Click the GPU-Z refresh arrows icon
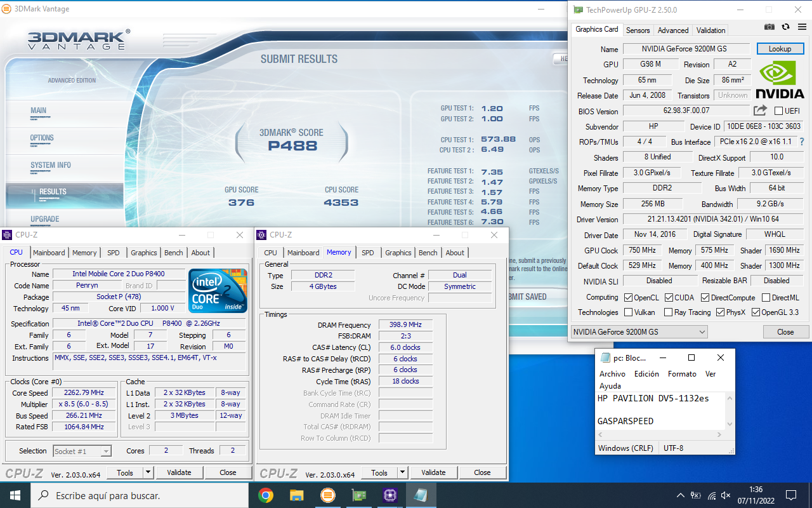 pos(785,27)
